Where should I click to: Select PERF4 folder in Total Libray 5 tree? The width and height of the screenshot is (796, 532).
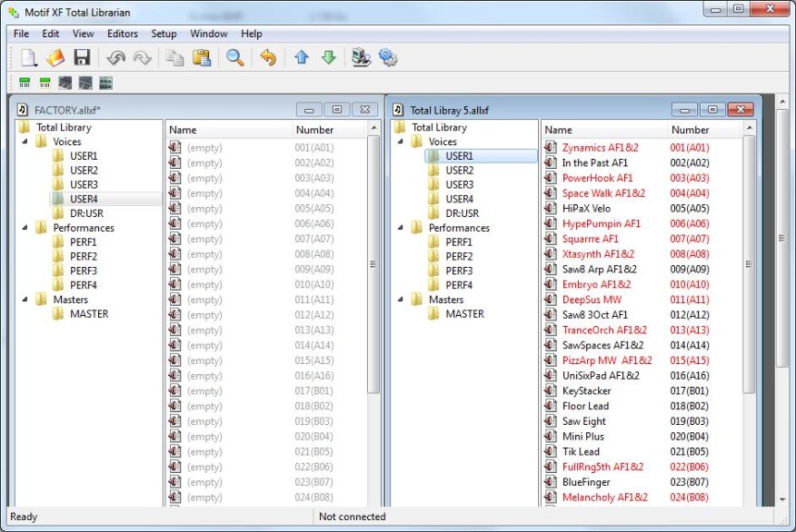coord(459,285)
